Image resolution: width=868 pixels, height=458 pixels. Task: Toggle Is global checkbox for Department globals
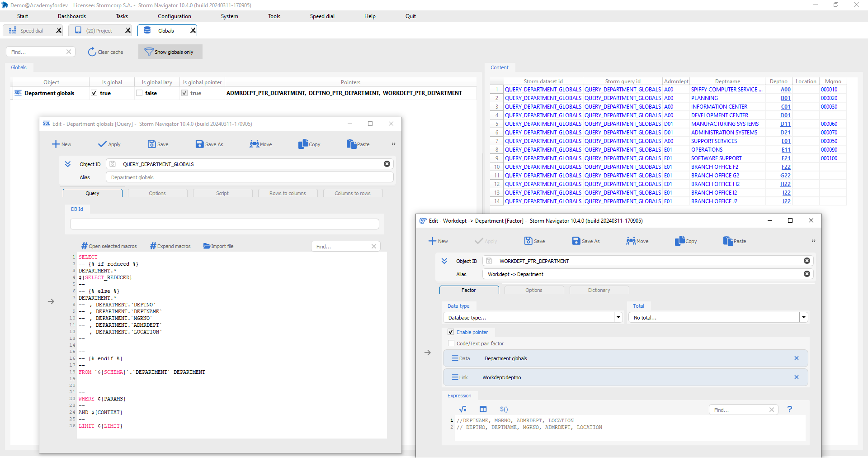(94, 93)
